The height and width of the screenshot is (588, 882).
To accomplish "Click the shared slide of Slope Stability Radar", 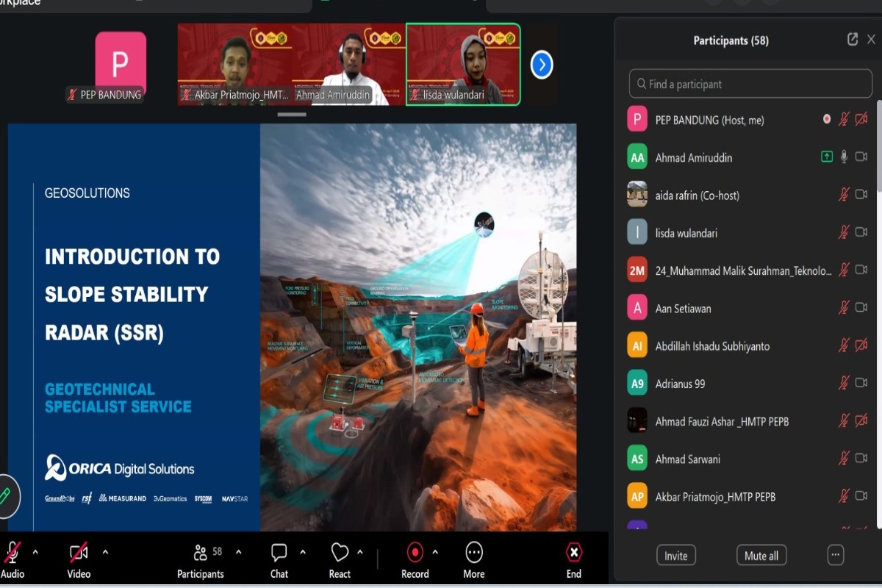I will pyautogui.click(x=292, y=327).
